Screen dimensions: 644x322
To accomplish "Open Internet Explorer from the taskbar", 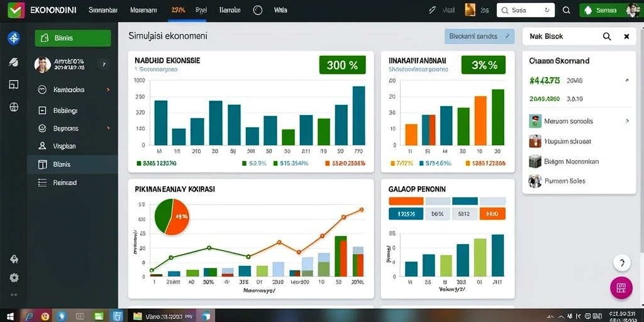I will pos(30,316).
